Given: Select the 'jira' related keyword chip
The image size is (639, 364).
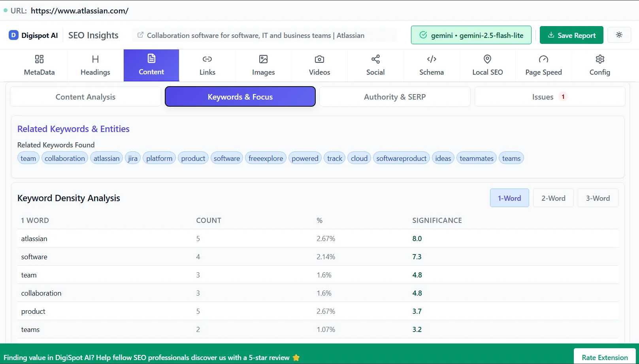Looking at the screenshot, I should (132, 158).
